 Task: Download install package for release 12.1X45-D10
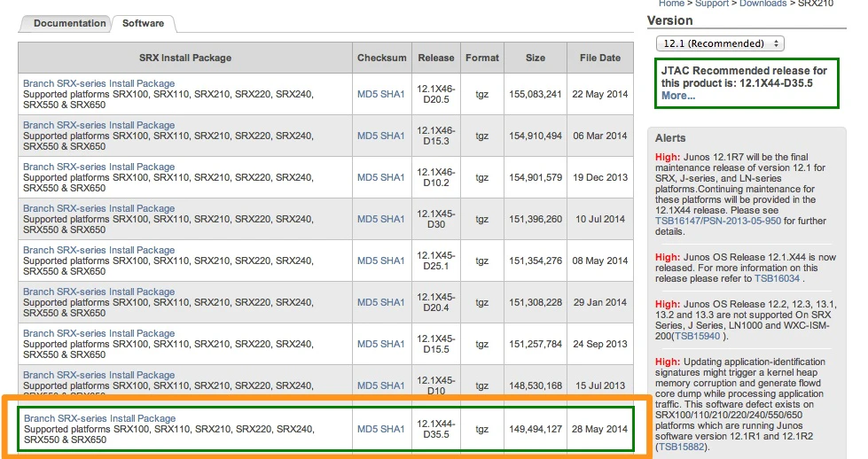[x=98, y=375]
